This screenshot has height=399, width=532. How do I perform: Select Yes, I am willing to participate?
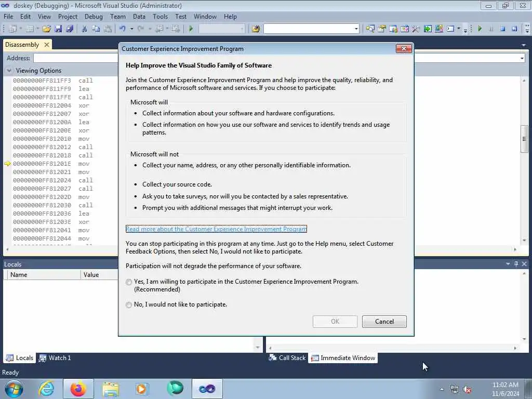click(129, 282)
